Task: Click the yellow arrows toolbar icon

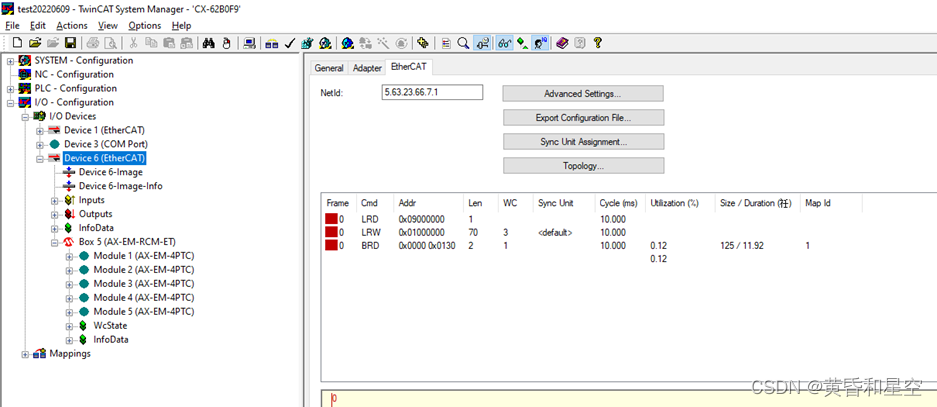Action: (422, 43)
